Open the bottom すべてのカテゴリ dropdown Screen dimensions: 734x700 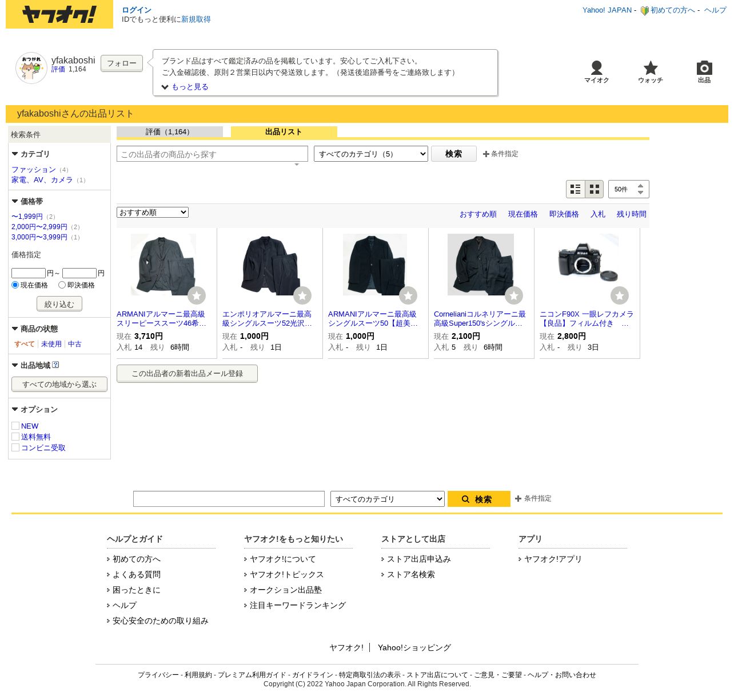388,499
